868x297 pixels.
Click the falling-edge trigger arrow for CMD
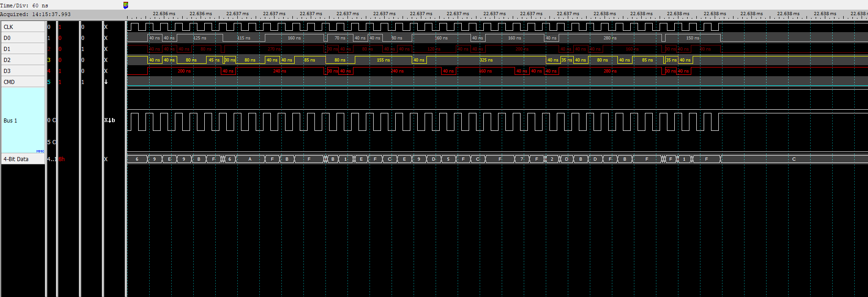tap(106, 82)
